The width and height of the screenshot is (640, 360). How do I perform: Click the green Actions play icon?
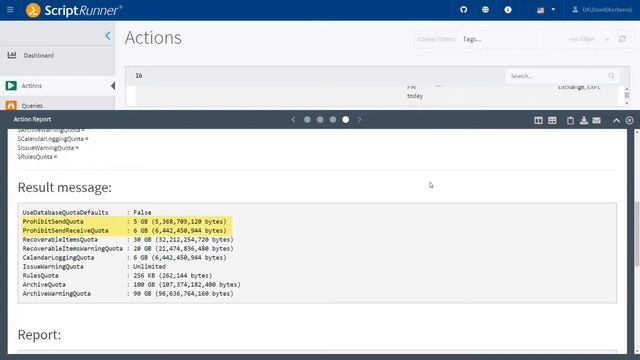pos(11,86)
